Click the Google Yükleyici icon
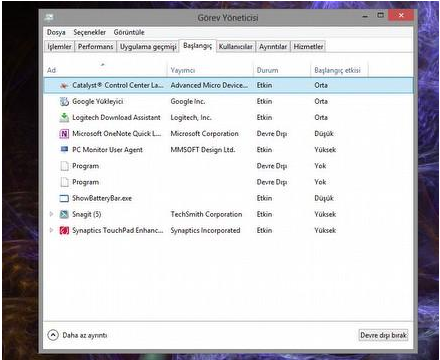Viewport: 440px width, 360px height. [64, 101]
